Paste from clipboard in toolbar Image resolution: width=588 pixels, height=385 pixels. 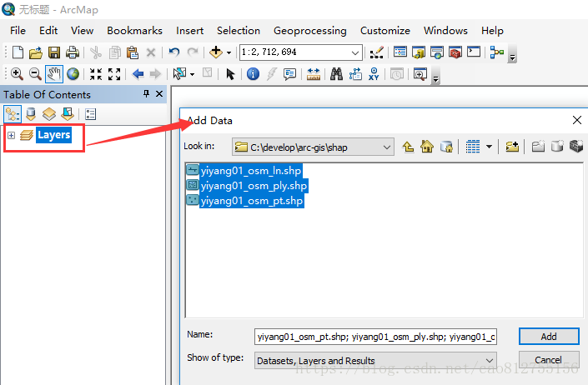click(x=133, y=52)
